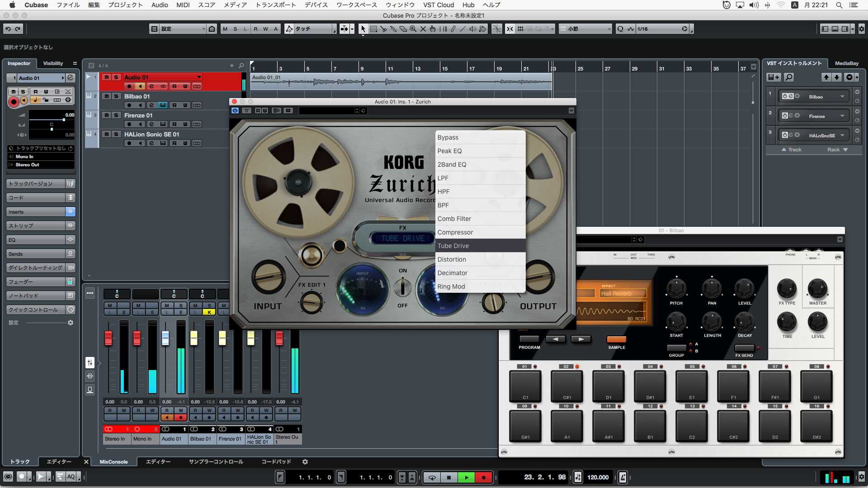This screenshot has height=488, width=868.
Task: Solo the HALion Sonic SE 01 track
Action: click(x=116, y=134)
